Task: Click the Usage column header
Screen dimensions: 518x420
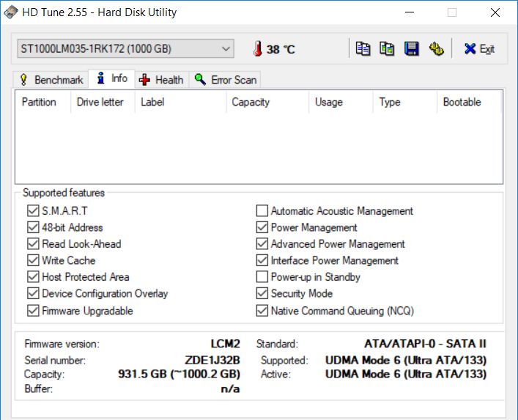Action: 341,102
